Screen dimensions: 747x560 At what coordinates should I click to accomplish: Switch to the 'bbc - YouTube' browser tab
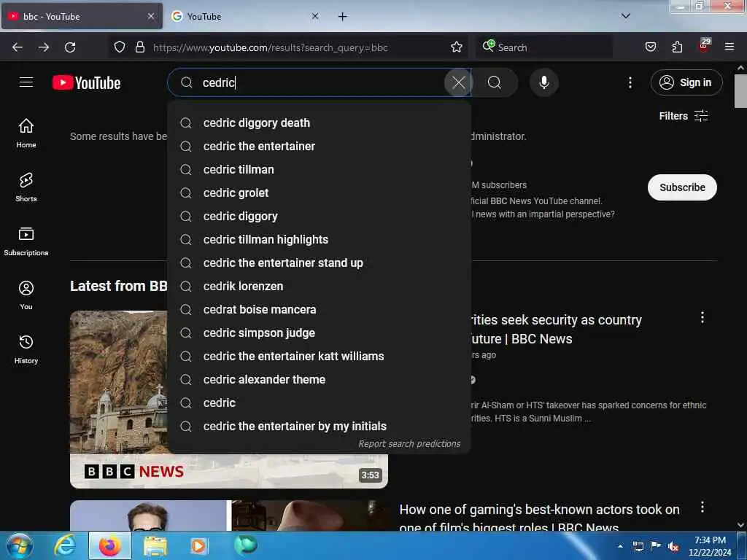(x=82, y=16)
